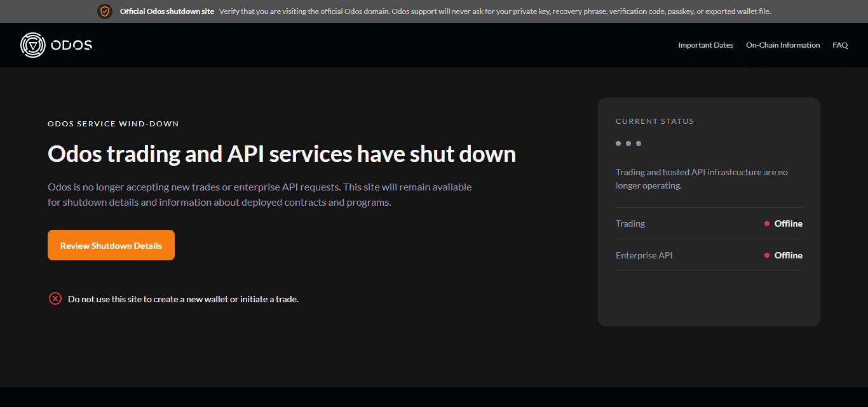Click the "Trading and hosted API infrastructure" description
This screenshot has width=868, height=407.
(702, 179)
